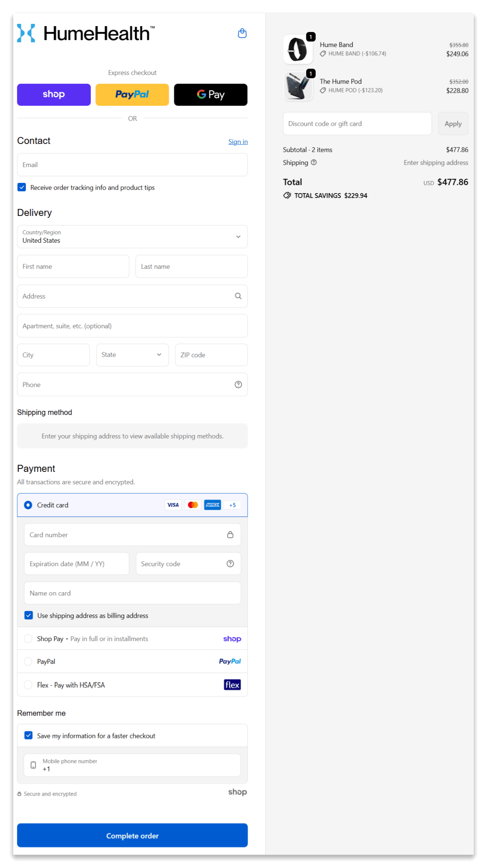Focus the Mobile phone number field

(132, 765)
